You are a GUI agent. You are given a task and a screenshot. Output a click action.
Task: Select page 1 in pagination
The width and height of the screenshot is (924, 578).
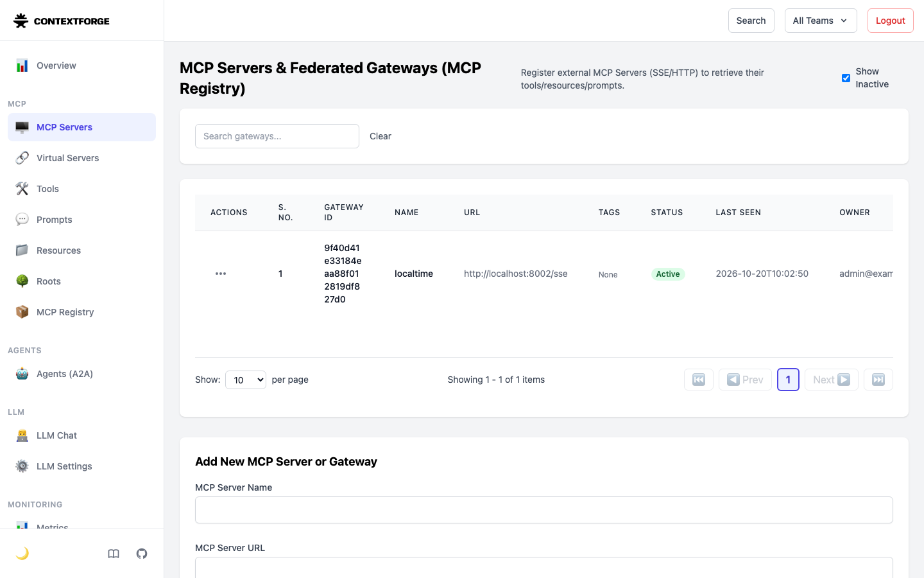point(788,380)
